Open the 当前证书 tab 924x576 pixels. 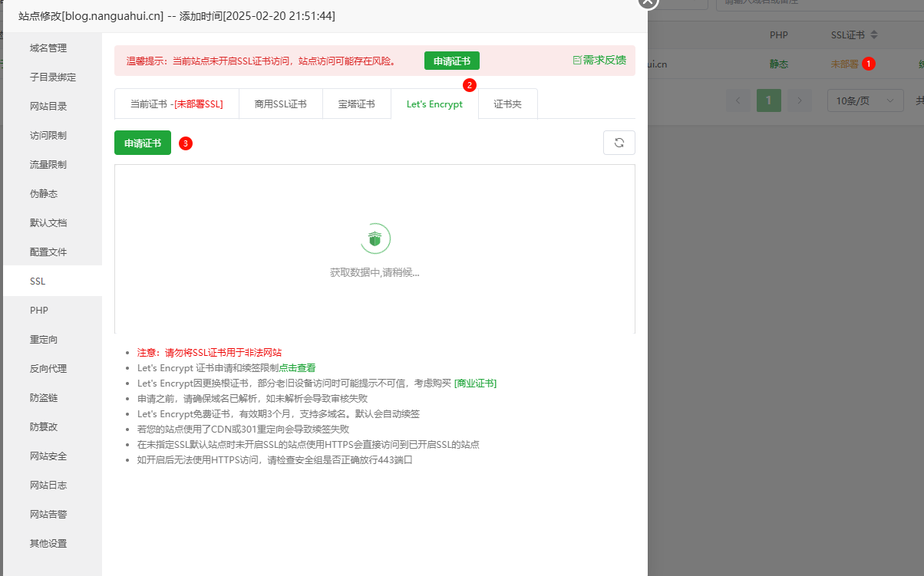click(177, 104)
